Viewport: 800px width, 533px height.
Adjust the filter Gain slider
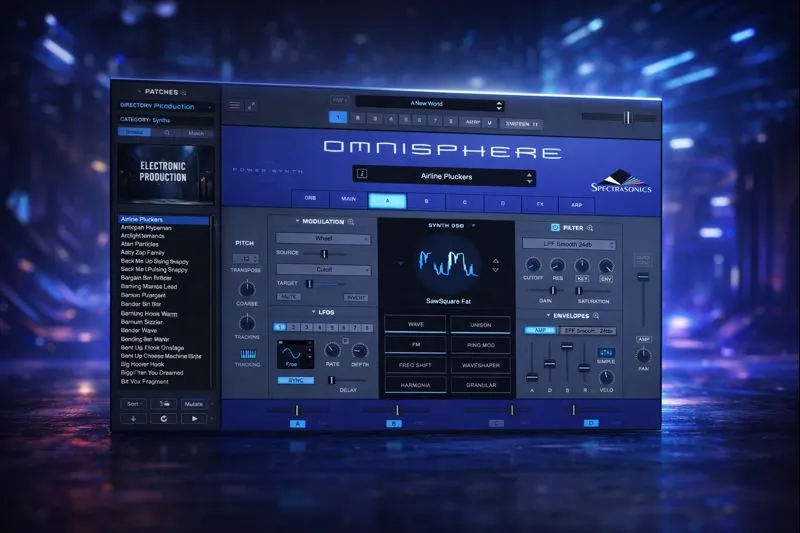point(553,291)
